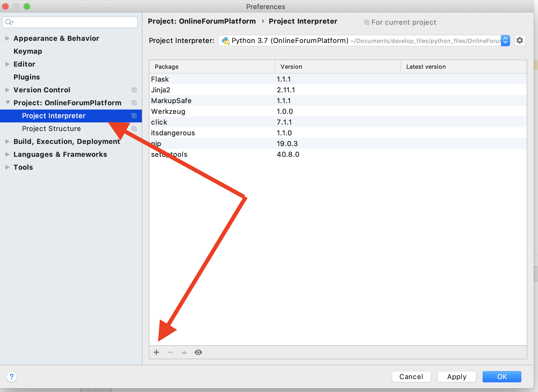Open the interpreter settings gear menu
Screen dimensions: 538x392
[520, 41]
